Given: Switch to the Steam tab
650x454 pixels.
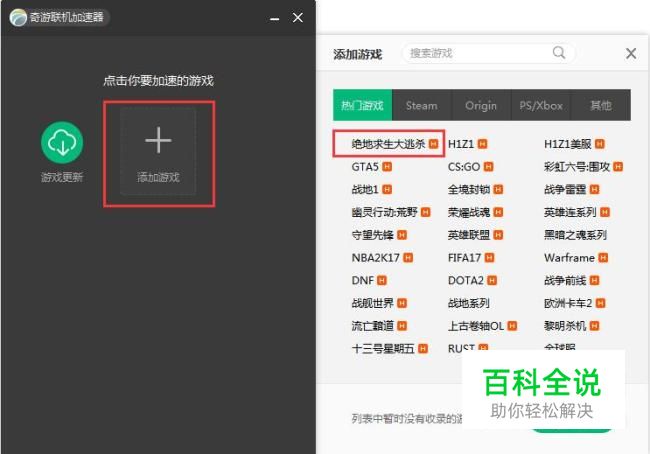Looking at the screenshot, I should click(422, 105).
